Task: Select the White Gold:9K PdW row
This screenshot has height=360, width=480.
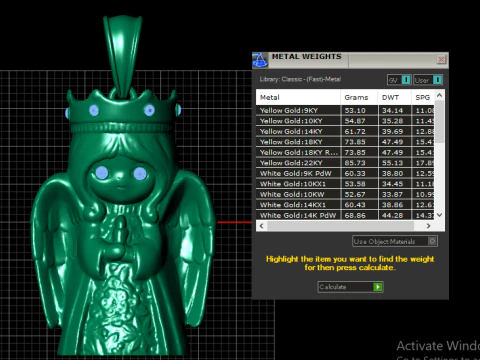Action: point(345,173)
